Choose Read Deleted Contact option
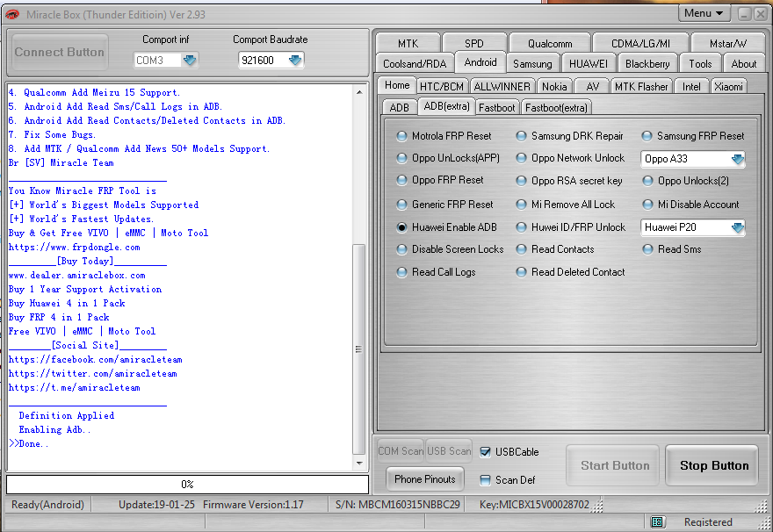The height and width of the screenshot is (532, 773). (x=570, y=272)
